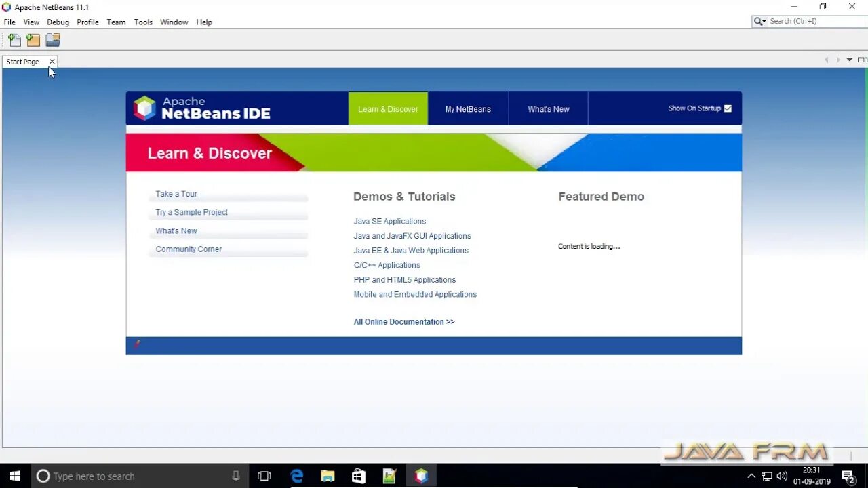
Task: Open C/C++ Applications link
Action: (x=387, y=265)
